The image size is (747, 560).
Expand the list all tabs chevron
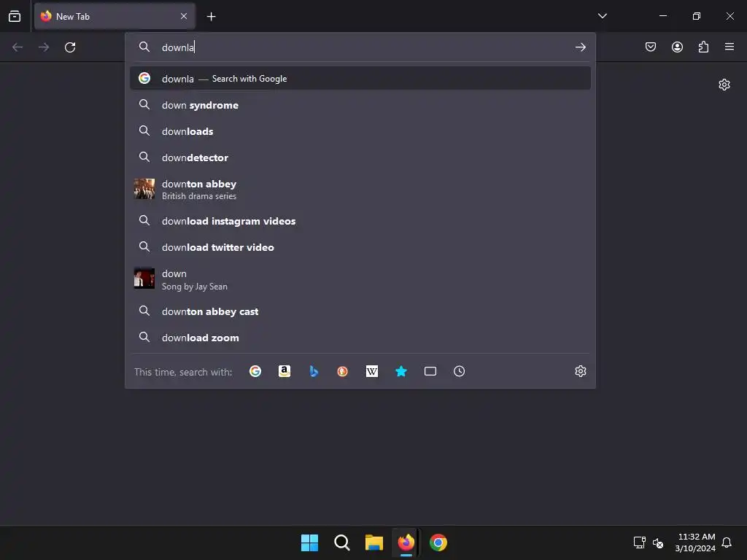tap(602, 16)
